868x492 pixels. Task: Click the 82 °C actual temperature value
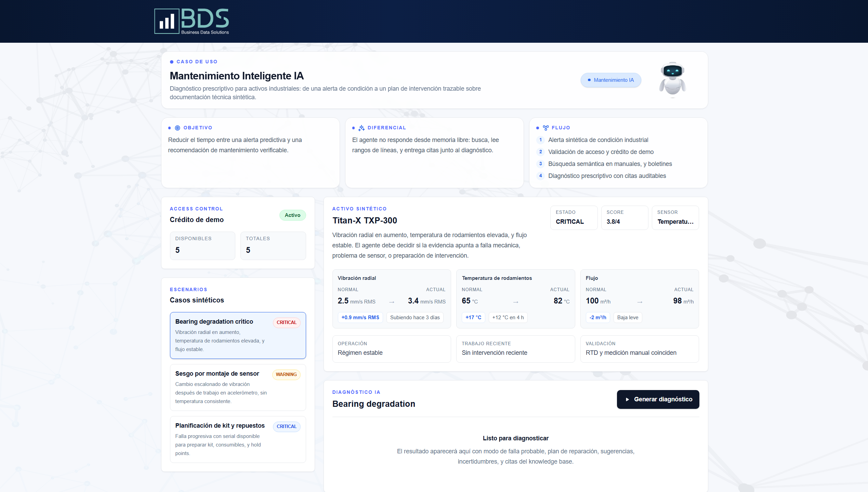click(562, 301)
